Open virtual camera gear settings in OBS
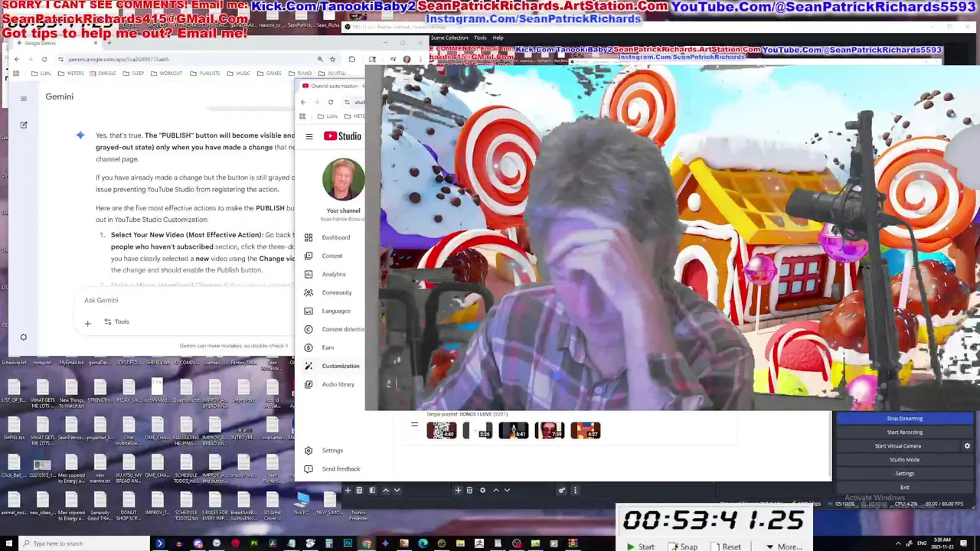Screen dimensions: 980x551 tap(967, 446)
